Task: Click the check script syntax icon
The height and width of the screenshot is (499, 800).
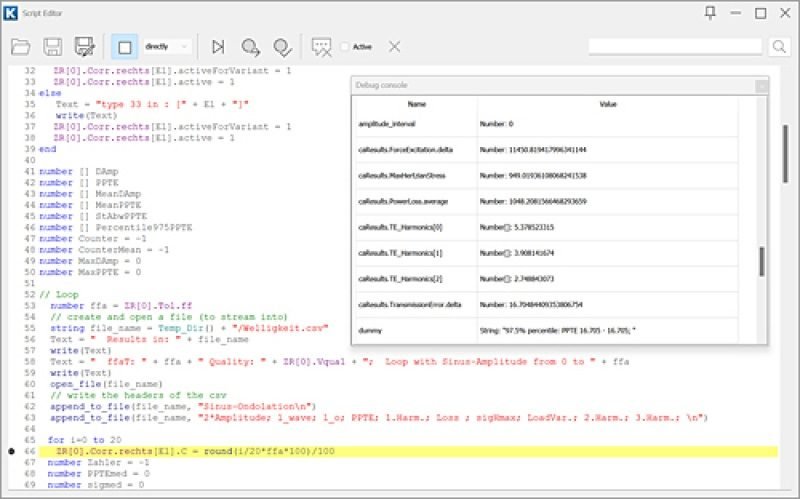Action: [x=282, y=46]
